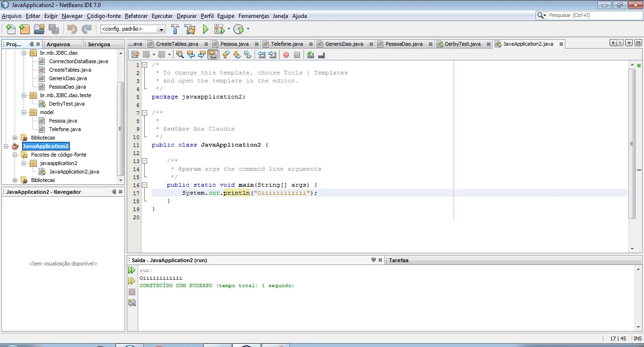Open PessoaDao.java in the project tree
644x347 pixels.
click(x=67, y=87)
